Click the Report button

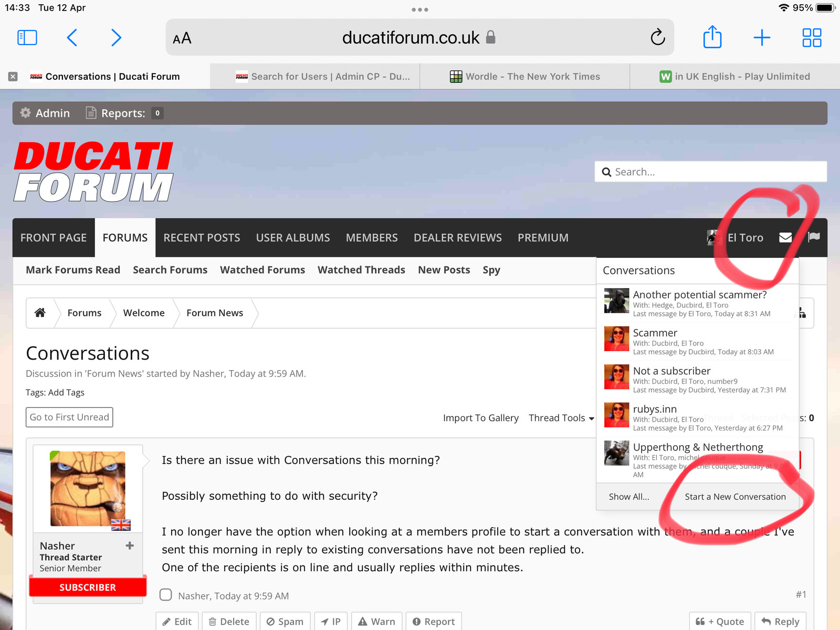point(434,622)
